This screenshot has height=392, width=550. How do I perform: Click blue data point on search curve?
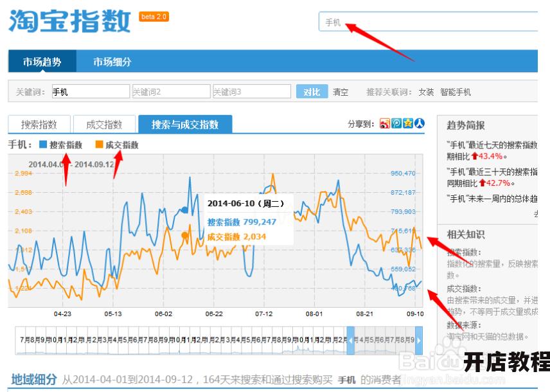184,210
